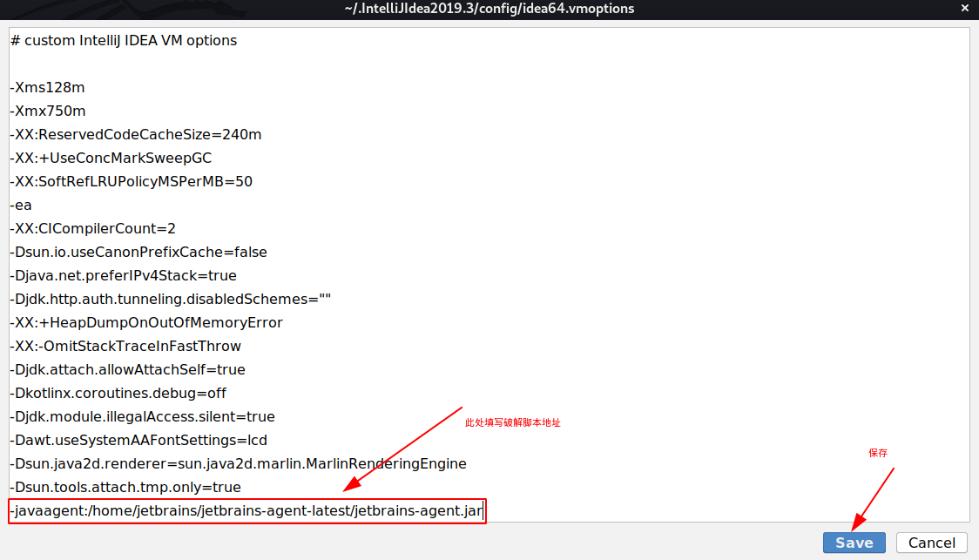Click the Save button
The width and height of the screenshot is (979, 560).
coord(854,543)
